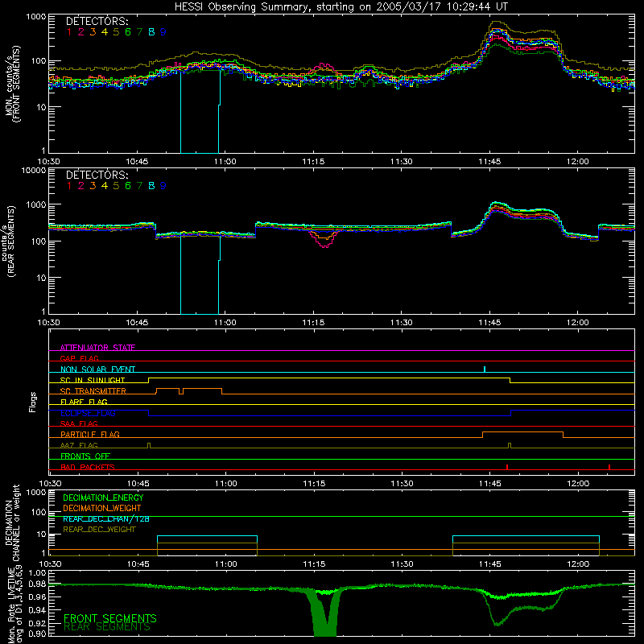Pick yellow detector 4 in rear segments legend
Screen dimensions: 644x644
click(x=105, y=186)
